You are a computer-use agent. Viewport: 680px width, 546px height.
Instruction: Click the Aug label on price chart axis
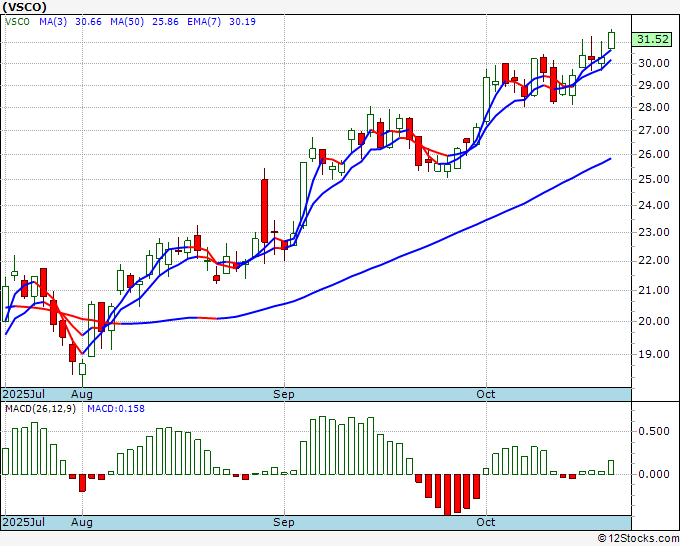tap(82, 394)
